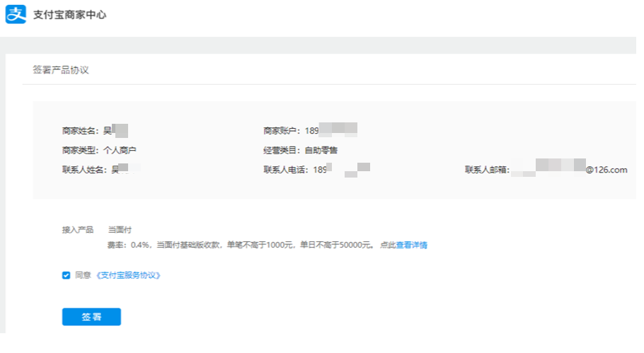Click the 支付宝商家中心 header title
644x353 pixels.
[x=70, y=15]
